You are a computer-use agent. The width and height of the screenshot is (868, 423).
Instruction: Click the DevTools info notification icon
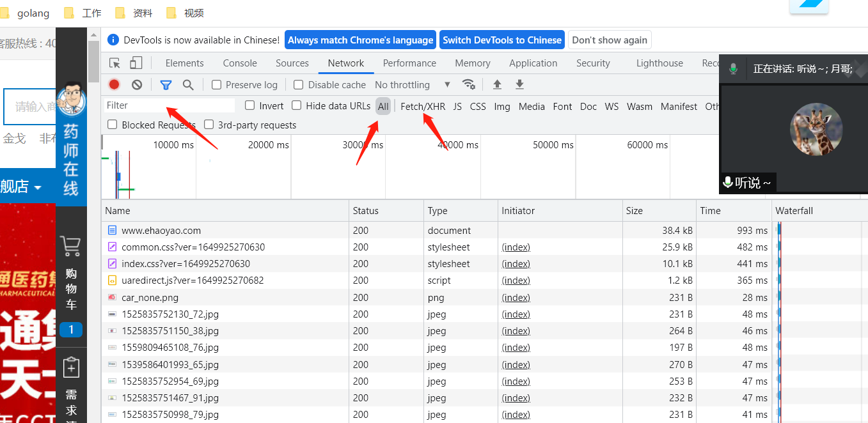(x=113, y=40)
